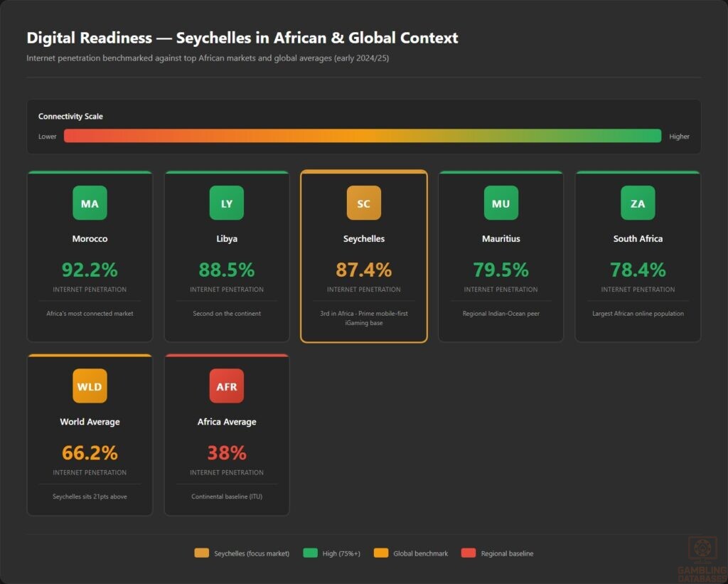Click the ZA South Africa badge
Viewport: 728px width, 584px height.
tap(638, 203)
